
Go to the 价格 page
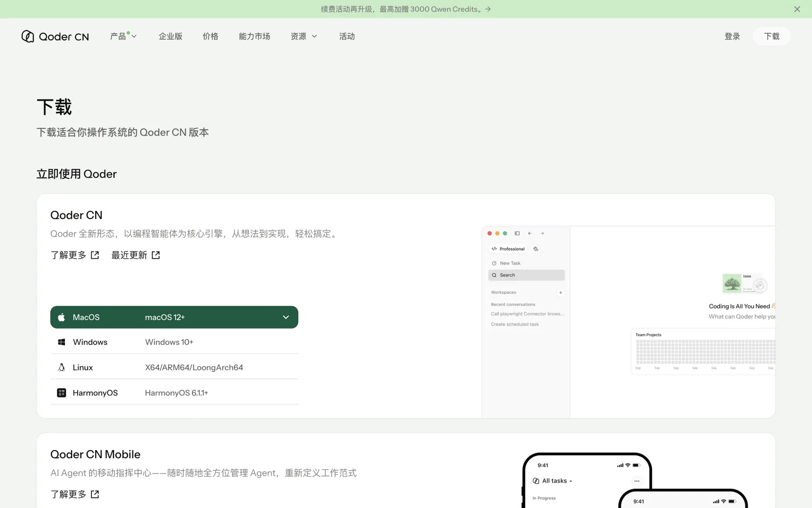tap(210, 36)
